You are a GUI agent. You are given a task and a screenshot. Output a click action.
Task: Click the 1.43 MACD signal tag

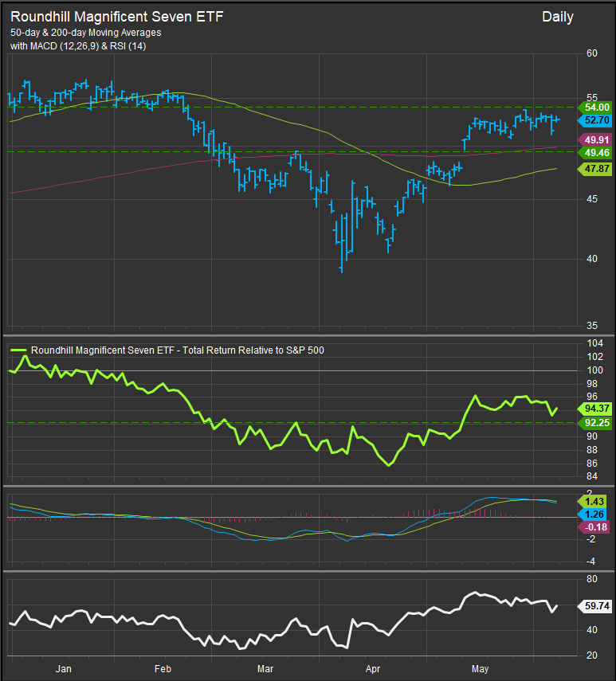point(592,502)
